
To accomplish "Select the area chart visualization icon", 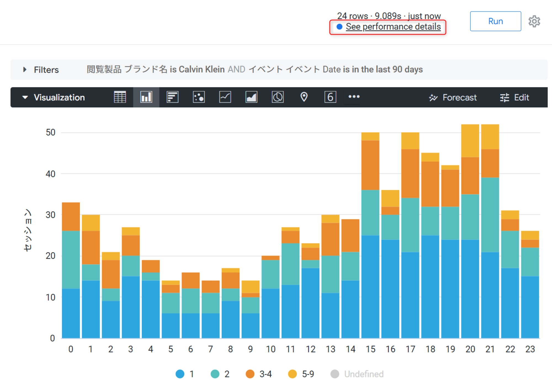I will [251, 97].
